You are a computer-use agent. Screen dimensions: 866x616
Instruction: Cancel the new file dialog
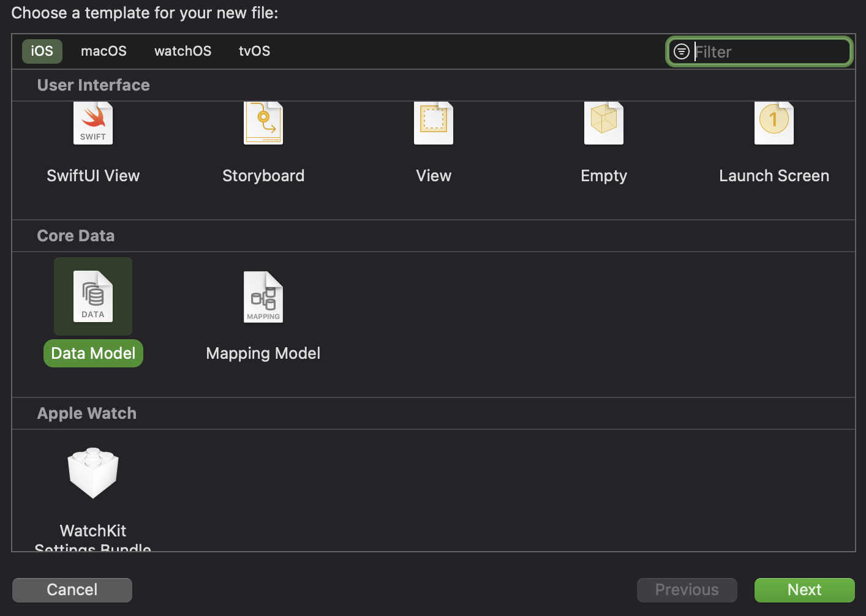(x=72, y=590)
